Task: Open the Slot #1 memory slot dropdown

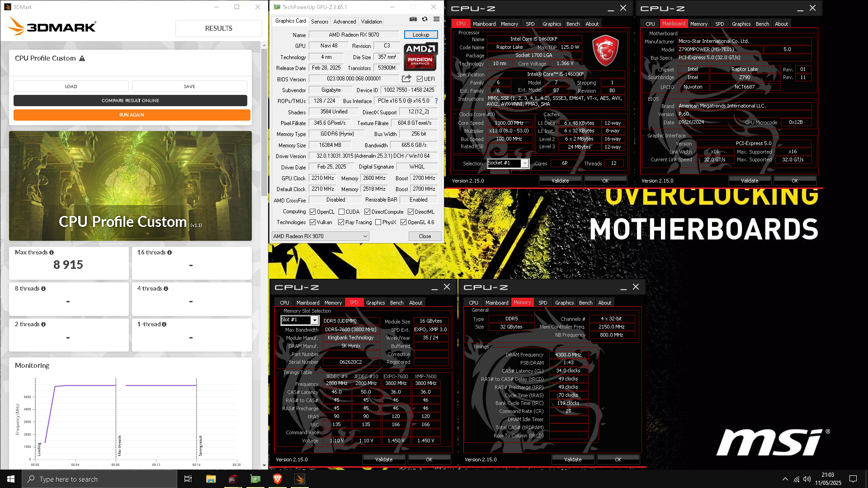Action: (300, 320)
